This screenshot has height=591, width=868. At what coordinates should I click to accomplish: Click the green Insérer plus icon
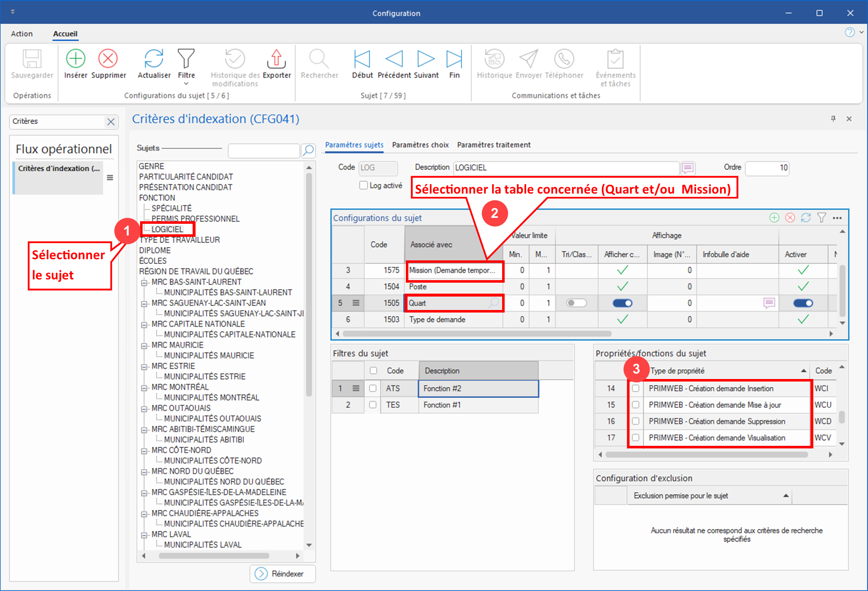coord(76,59)
